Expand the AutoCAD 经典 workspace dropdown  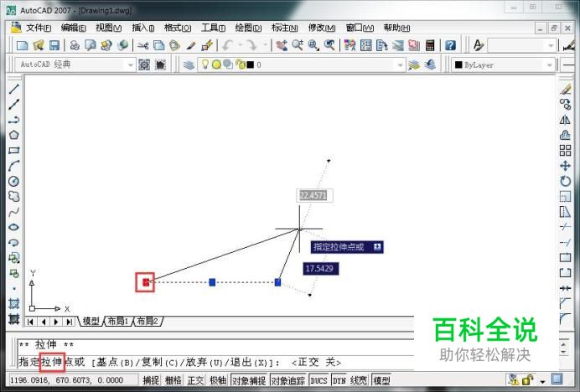coord(130,65)
